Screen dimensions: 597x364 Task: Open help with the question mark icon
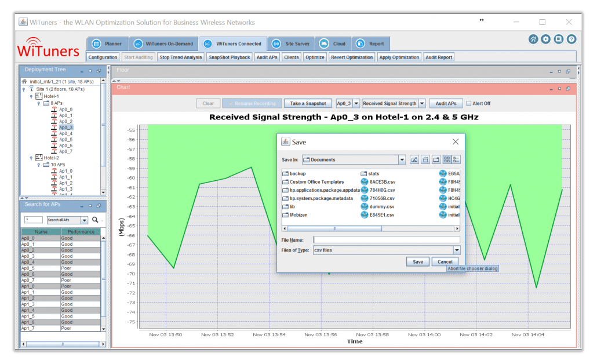tap(571, 39)
